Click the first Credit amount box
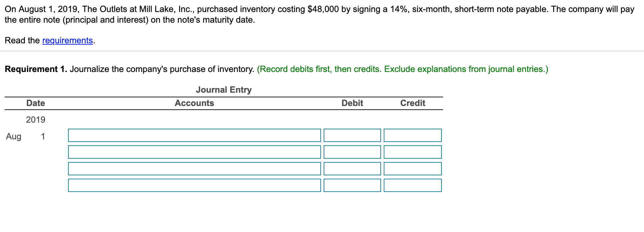The width and height of the screenshot is (644, 232). (x=413, y=135)
